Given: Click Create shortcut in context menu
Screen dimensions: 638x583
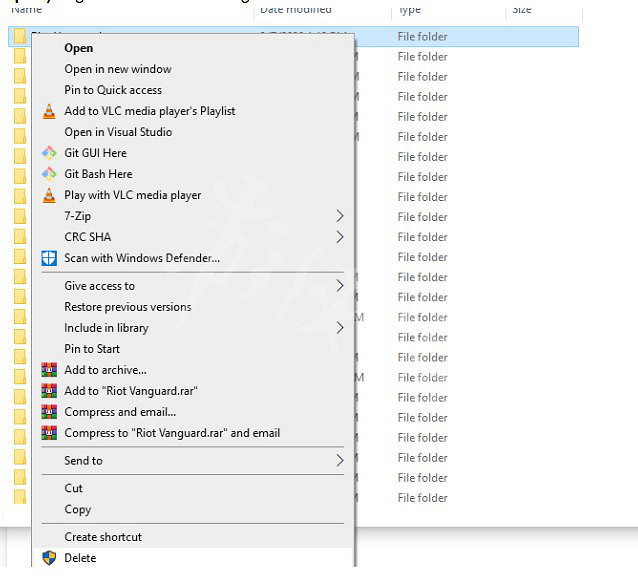Looking at the screenshot, I should [103, 537].
